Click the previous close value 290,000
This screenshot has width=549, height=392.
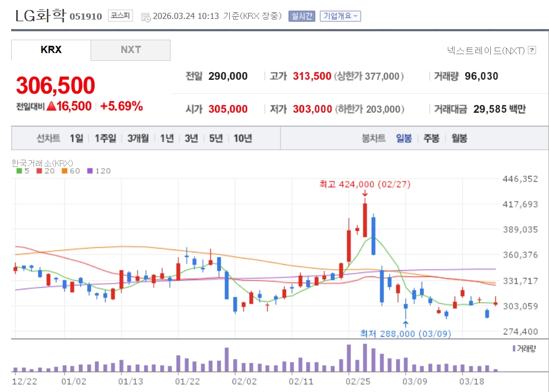[228, 76]
